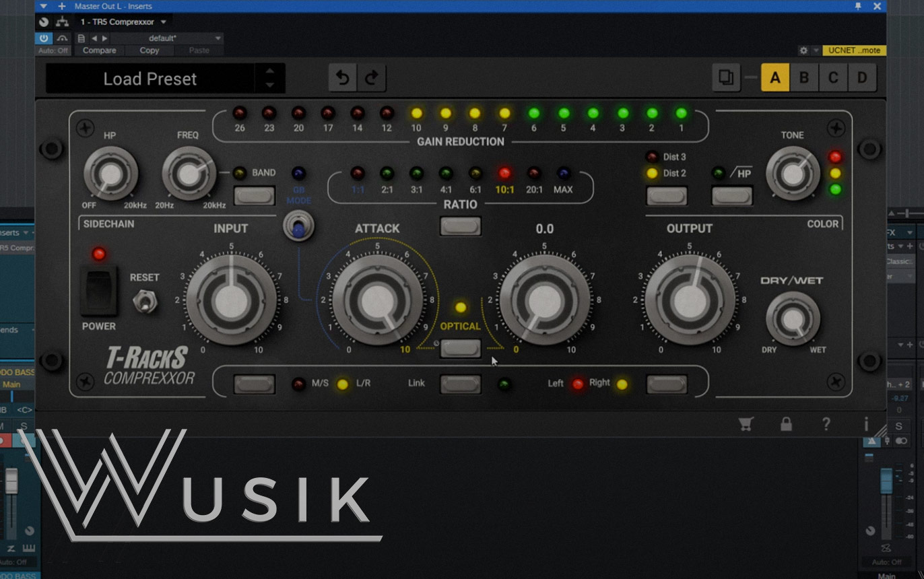Image resolution: width=924 pixels, height=579 pixels.
Task: Click the redo arrow in plugin header
Action: click(371, 78)
